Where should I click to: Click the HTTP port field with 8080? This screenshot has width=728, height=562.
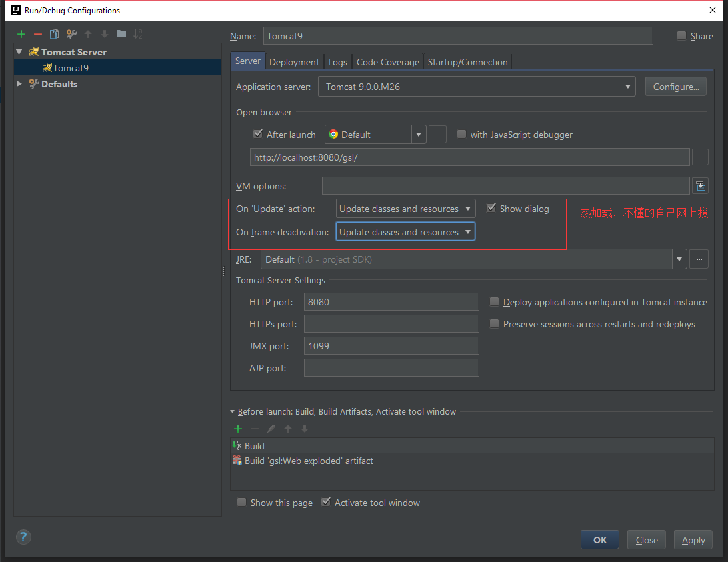[x=391, y=302]
